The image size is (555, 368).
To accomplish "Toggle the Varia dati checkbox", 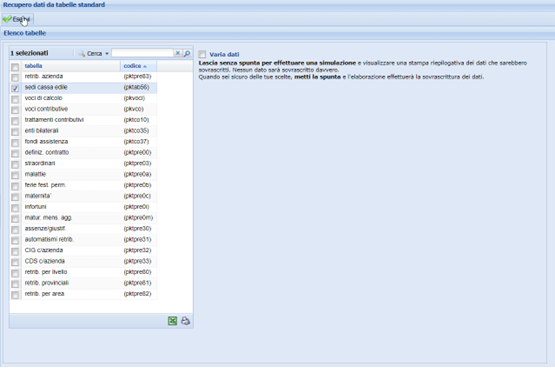I will [x=202, y=54].
